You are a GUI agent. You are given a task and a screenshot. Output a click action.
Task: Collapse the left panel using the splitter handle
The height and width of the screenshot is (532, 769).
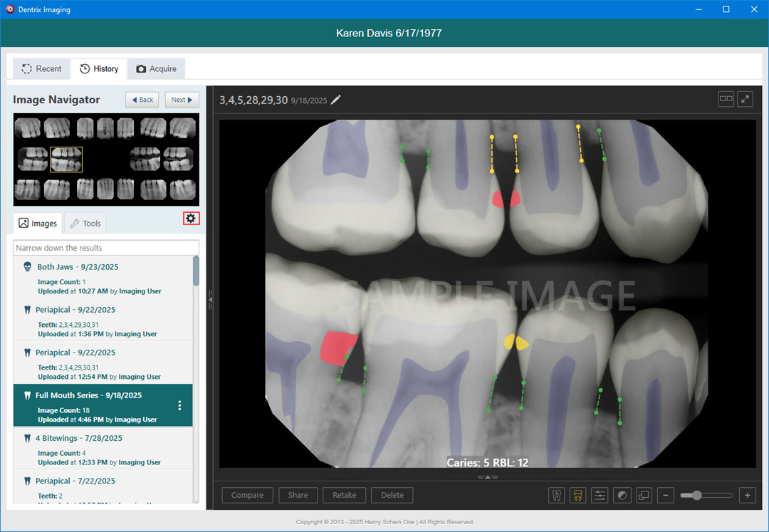click(210, 299)
